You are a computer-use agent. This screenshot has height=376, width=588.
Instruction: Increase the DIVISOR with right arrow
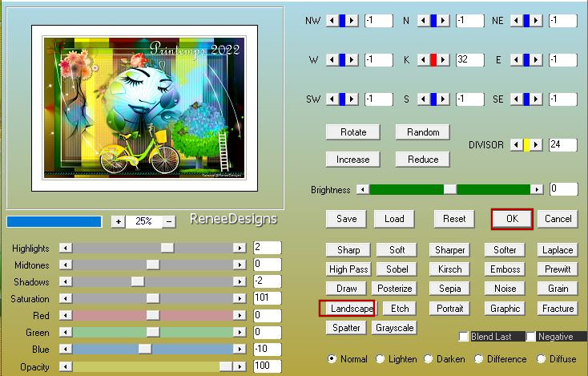tap(536, 144)
